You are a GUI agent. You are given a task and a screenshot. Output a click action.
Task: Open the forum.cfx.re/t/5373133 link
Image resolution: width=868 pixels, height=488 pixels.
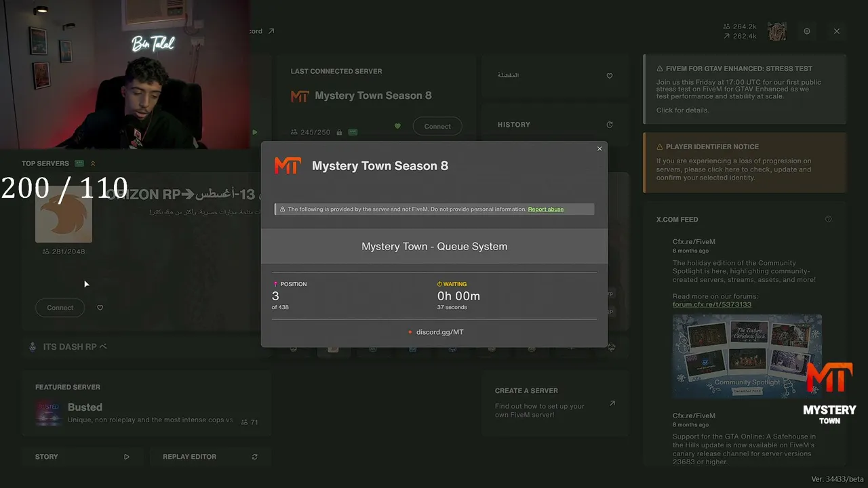pos(712,304)
